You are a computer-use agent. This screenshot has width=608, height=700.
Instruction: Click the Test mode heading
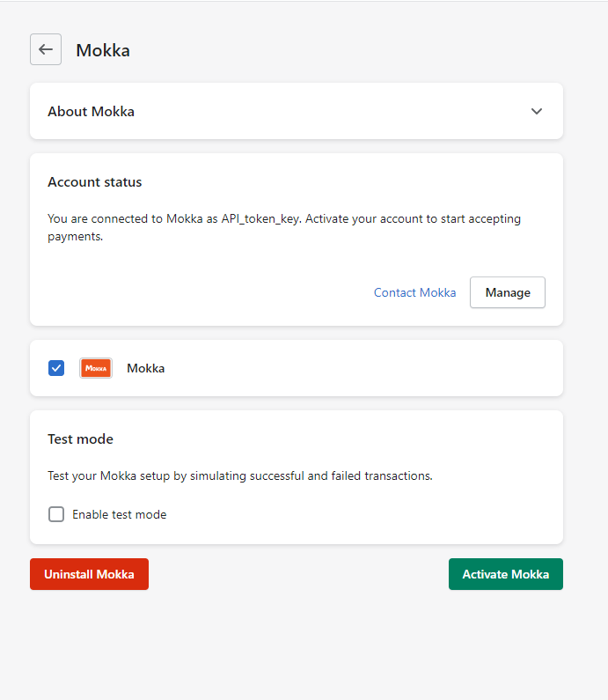point(80,438)
